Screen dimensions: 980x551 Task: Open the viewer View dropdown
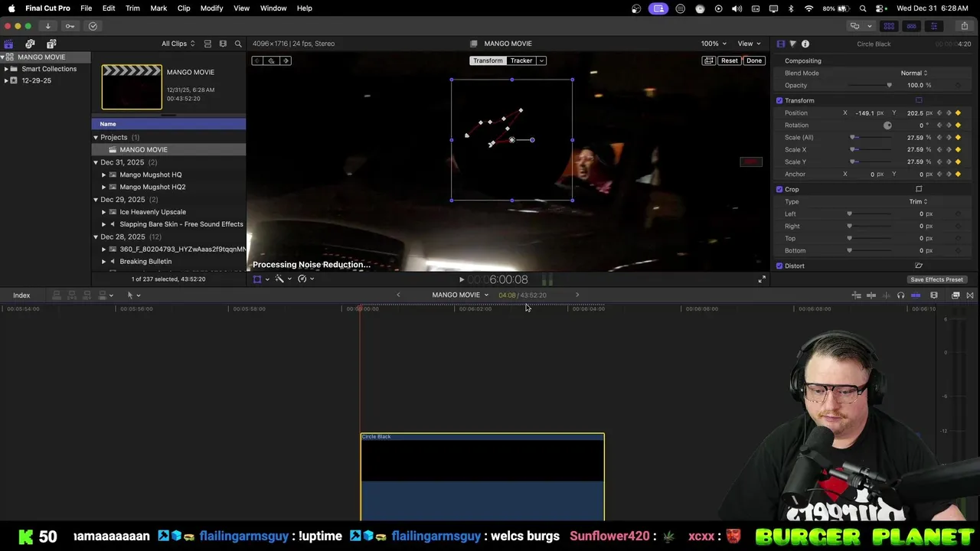pyautogui.click(x=749, y=44)
